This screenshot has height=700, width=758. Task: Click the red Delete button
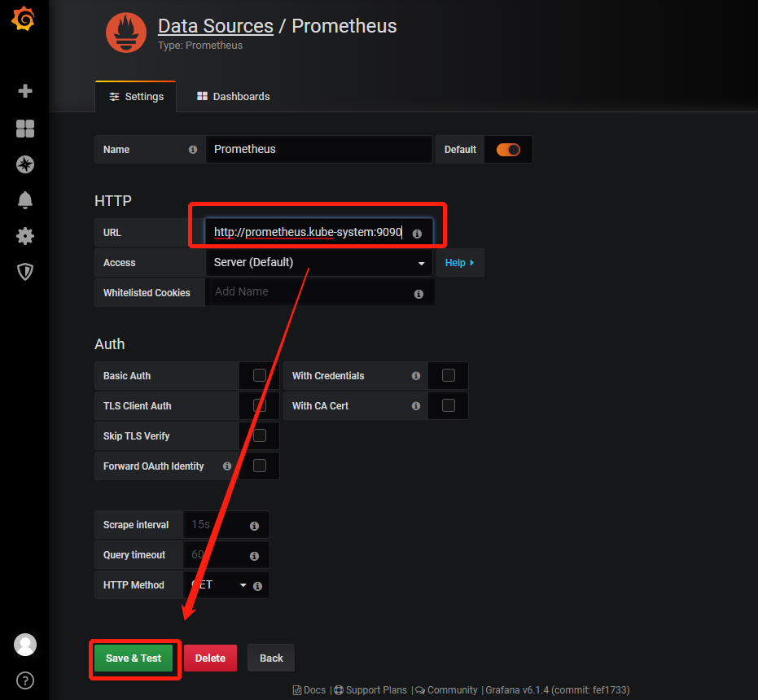point(210,658)
